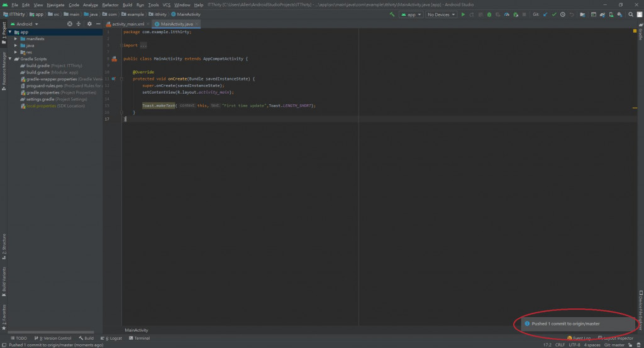Click the Stop square icon in the toolbar
This screenshot has height=348, width=644.
coord(524,14)
